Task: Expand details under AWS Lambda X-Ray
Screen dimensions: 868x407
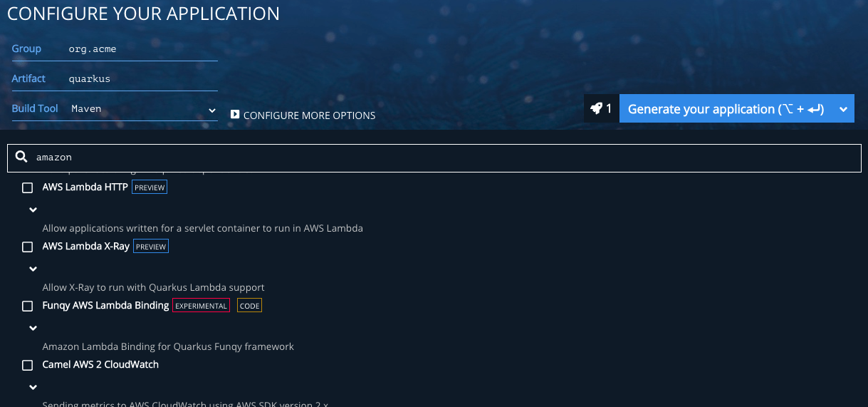Action: (33, 269)
